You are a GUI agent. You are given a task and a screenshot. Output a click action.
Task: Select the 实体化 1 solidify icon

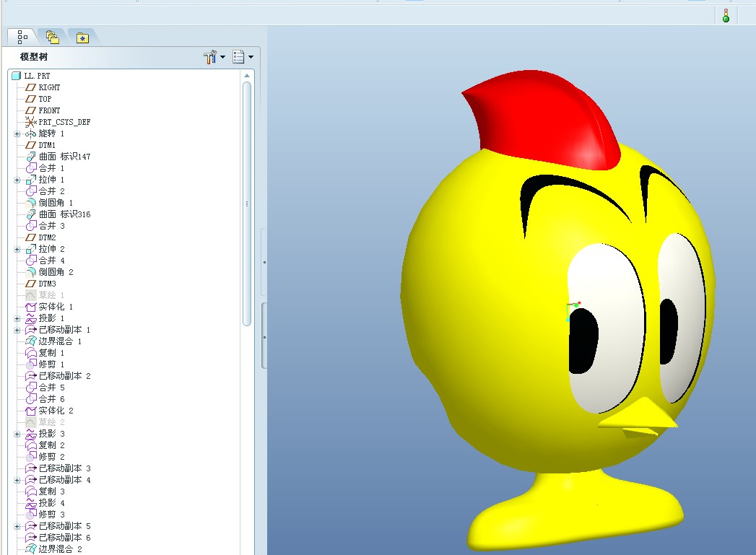click(31, 307)
